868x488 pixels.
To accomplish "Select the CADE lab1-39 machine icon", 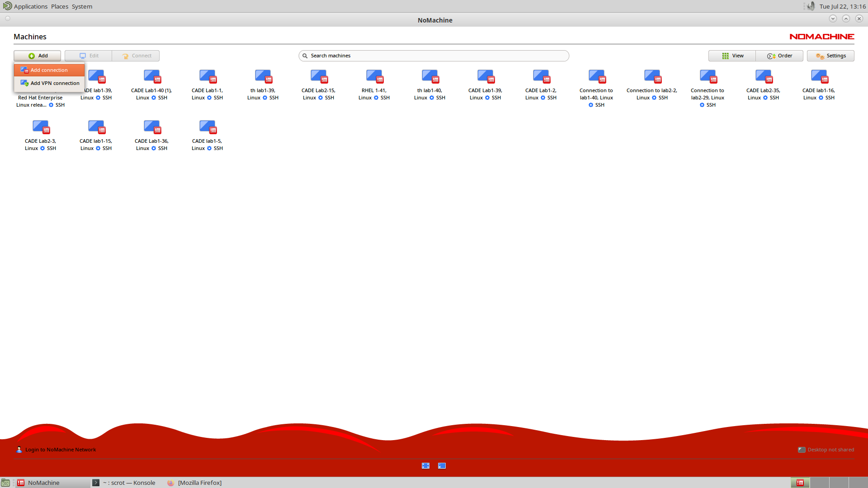I will click(96, 76).
